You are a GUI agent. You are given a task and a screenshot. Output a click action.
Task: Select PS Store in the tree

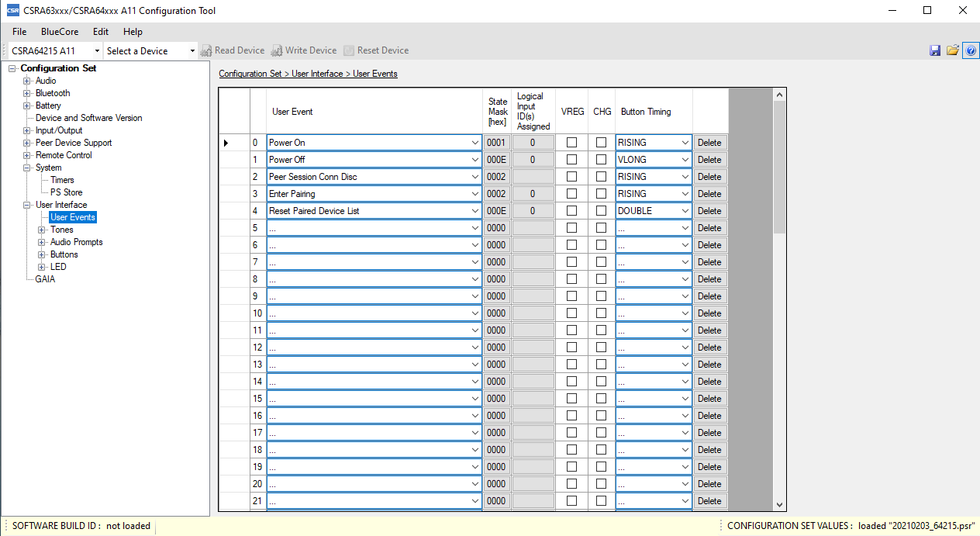66,192
